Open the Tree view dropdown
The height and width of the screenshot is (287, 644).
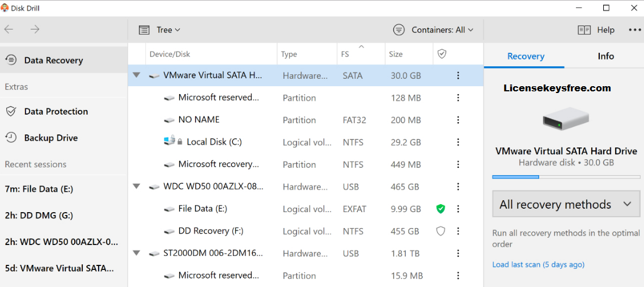tap(159, 29)
